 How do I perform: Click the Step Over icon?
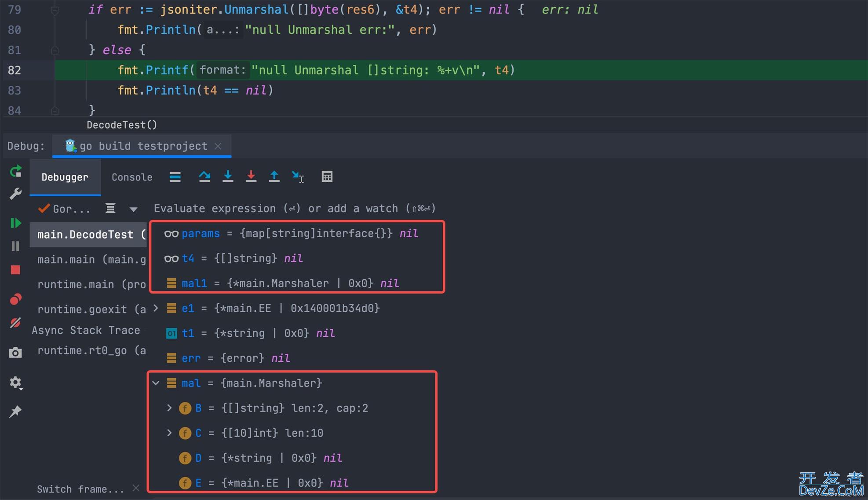point(204,176)
